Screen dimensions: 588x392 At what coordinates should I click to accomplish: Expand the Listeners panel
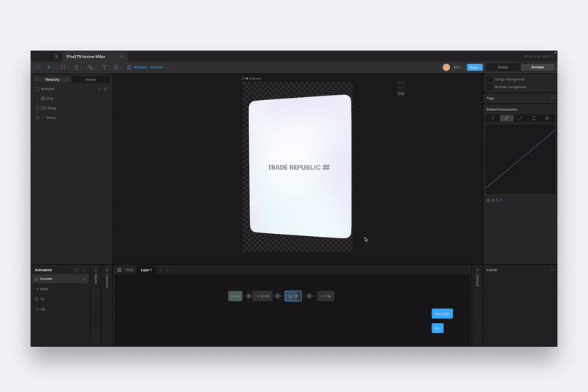[x=107, y=270]
